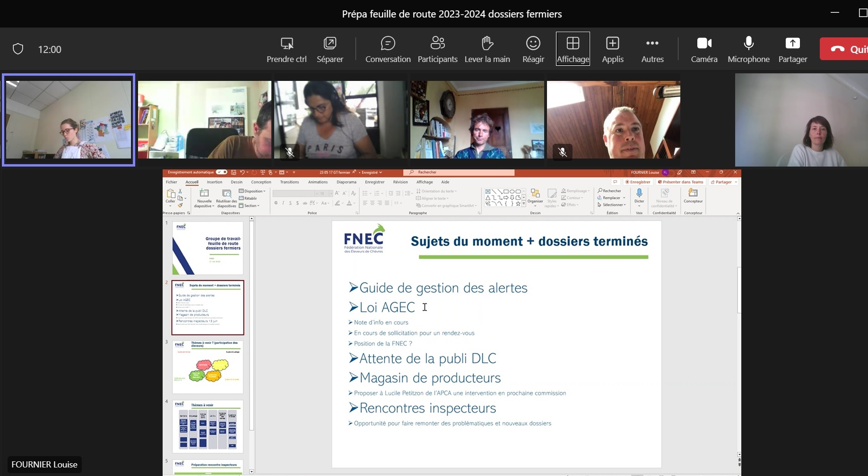868x476 pixels.
Task: Show the Participants list
Action: tap(437, 49)
